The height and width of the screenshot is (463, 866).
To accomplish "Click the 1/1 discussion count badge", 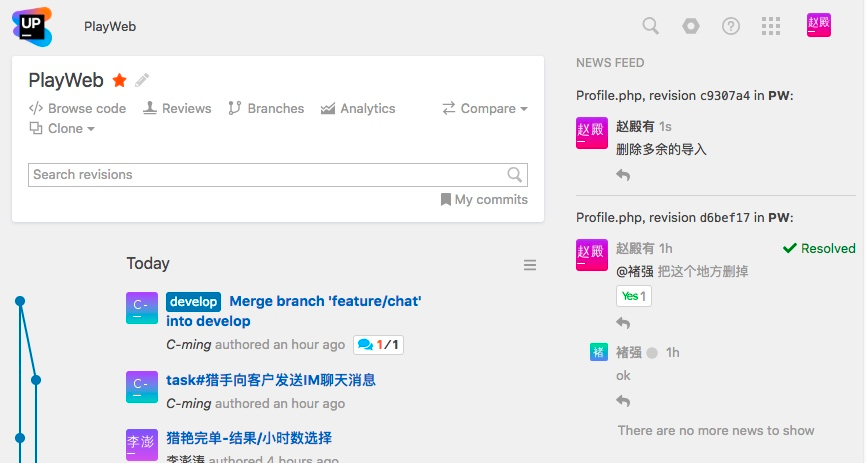I will point(378,345).
